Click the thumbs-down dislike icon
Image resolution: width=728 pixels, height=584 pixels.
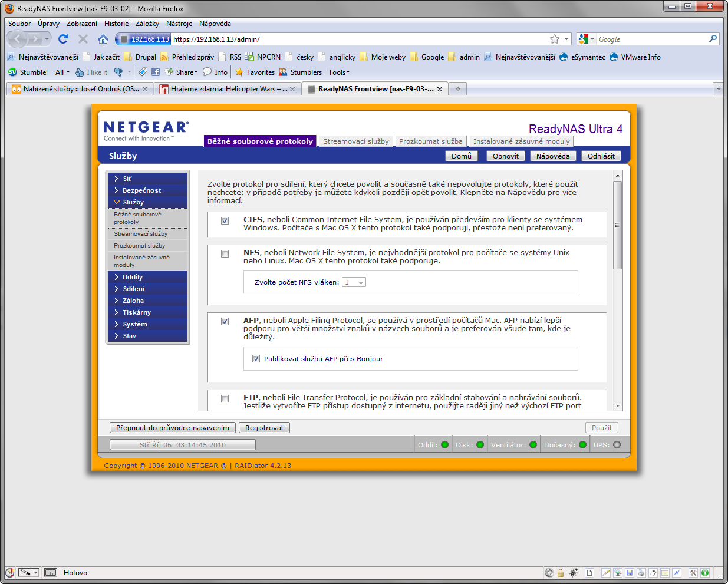[118, 72]
